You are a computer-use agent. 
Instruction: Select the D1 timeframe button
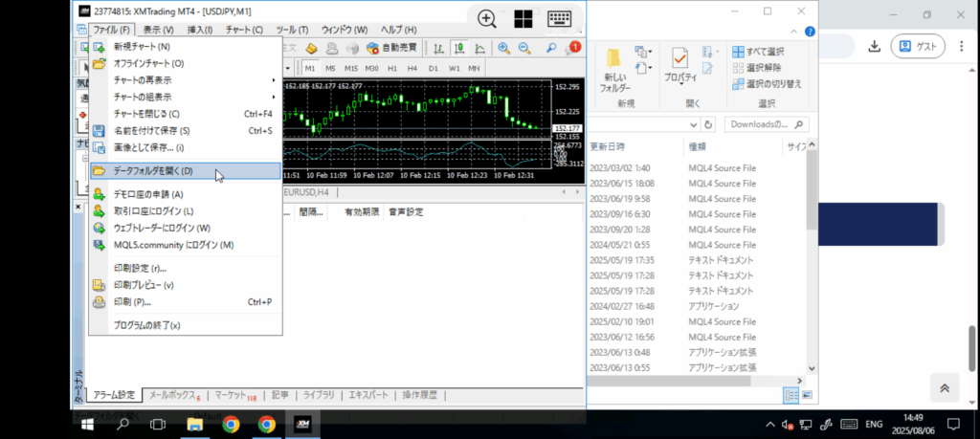433,68
